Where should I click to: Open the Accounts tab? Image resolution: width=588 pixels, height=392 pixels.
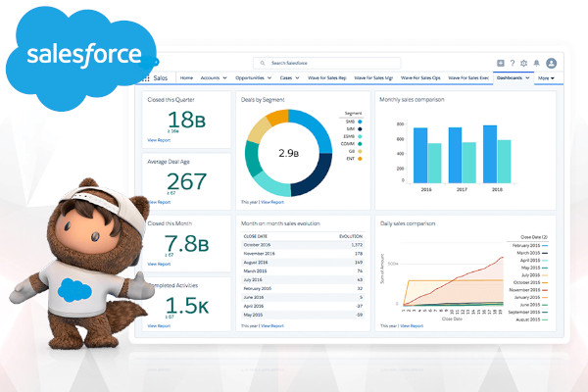tap(210, 78)
